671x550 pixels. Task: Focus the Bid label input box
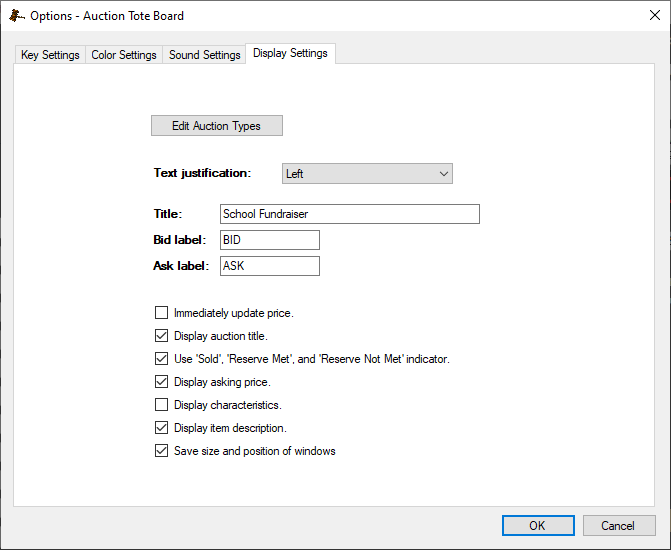point(269,240)
